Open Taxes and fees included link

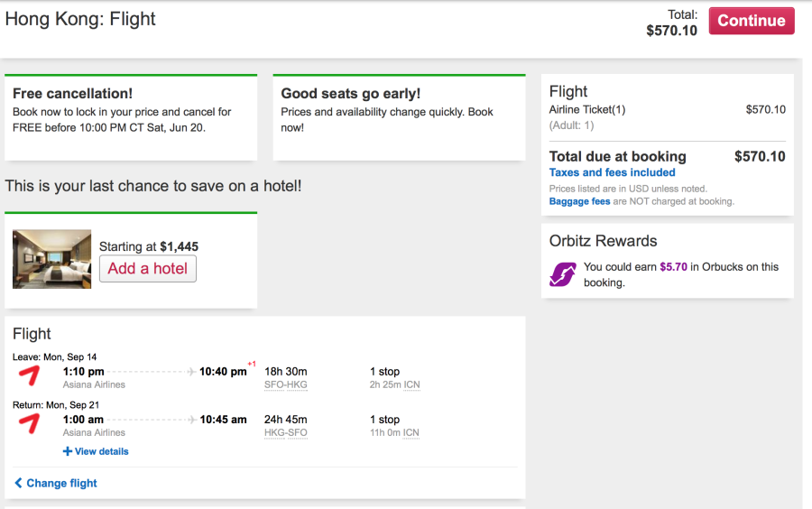(612, 172)
